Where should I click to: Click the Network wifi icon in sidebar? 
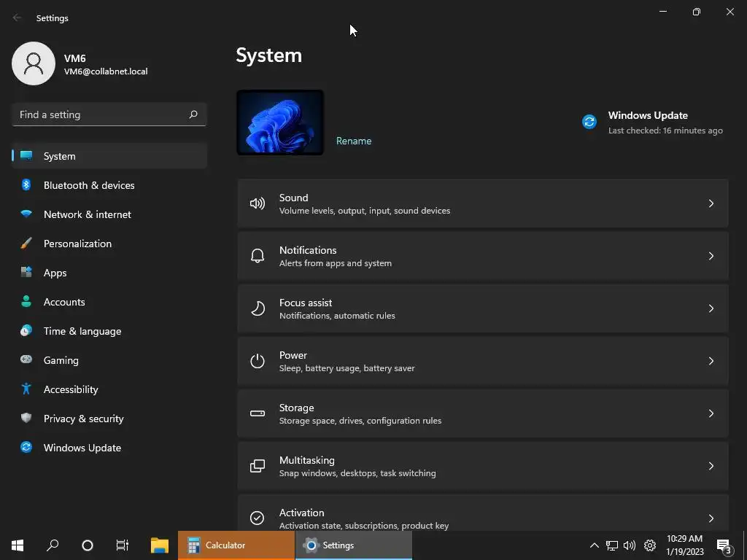(x=26, y=214)
